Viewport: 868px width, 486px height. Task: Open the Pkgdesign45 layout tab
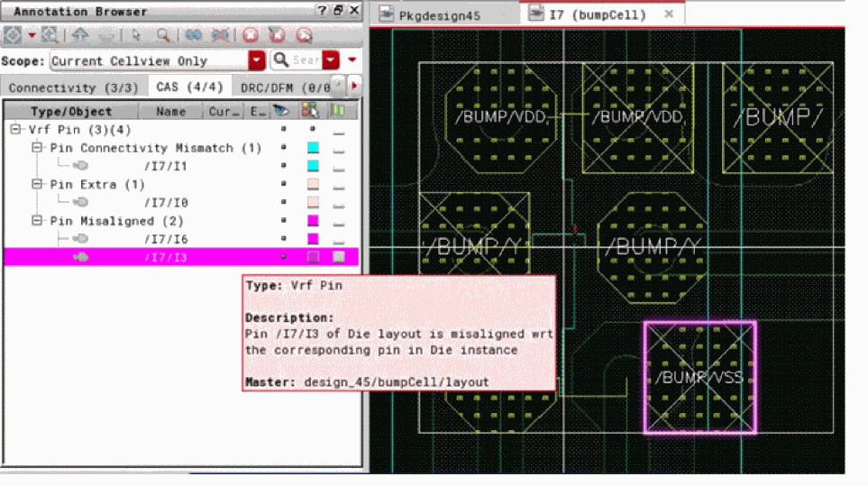[441, 15]
